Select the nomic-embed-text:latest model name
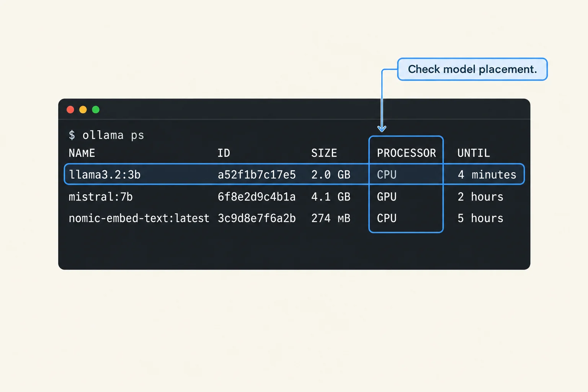 [x=139, y=218]
